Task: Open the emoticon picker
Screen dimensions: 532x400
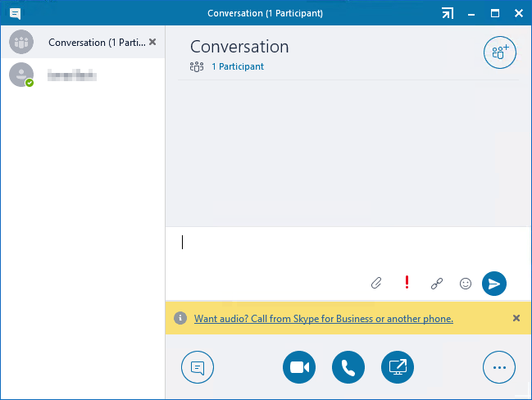Action: 466,284
